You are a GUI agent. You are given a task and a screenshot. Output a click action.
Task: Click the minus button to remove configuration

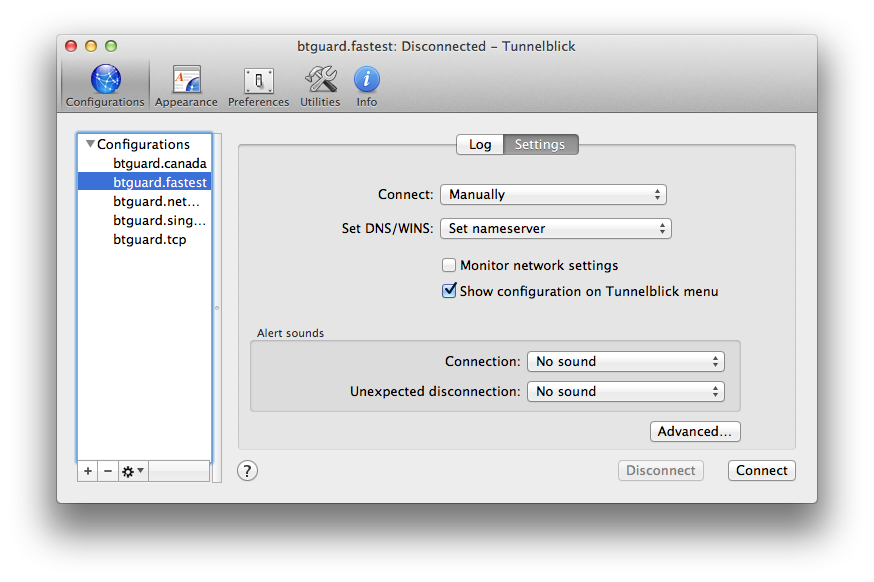coord(108,471)
